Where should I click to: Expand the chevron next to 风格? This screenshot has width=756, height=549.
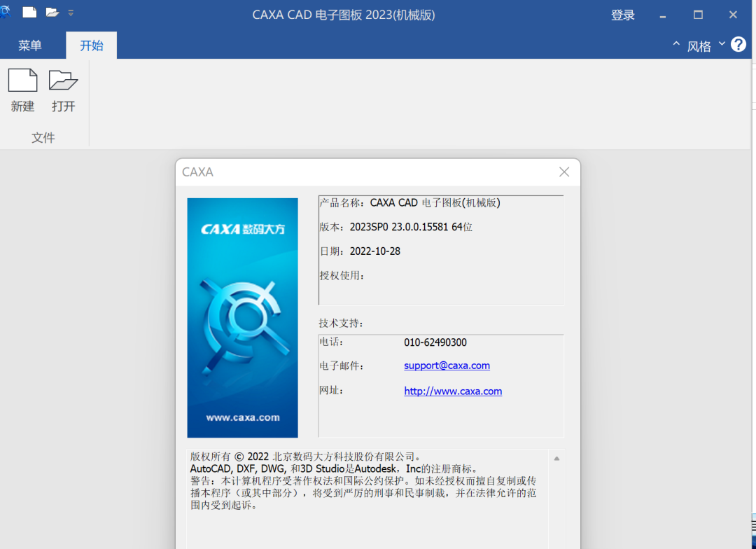pyautogui.click(x=721, y=44)
